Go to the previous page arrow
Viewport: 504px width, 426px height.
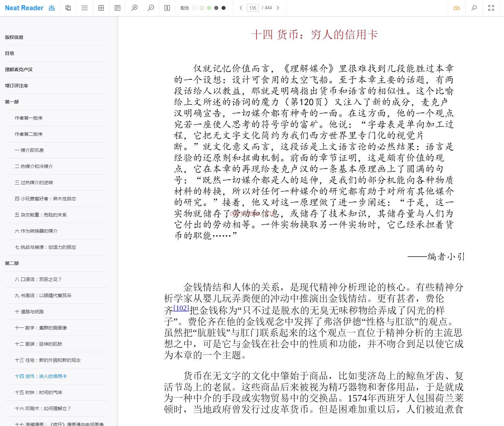pos(241,8)
